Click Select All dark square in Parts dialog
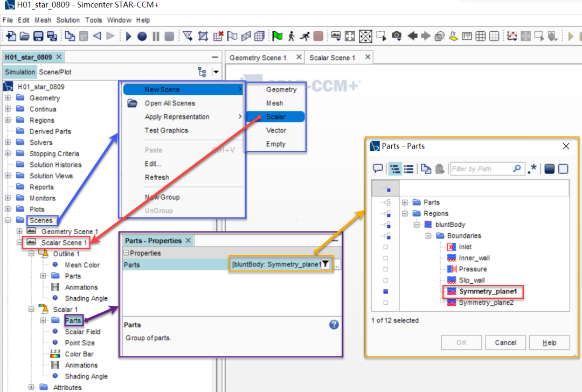 tap(549, 169)
